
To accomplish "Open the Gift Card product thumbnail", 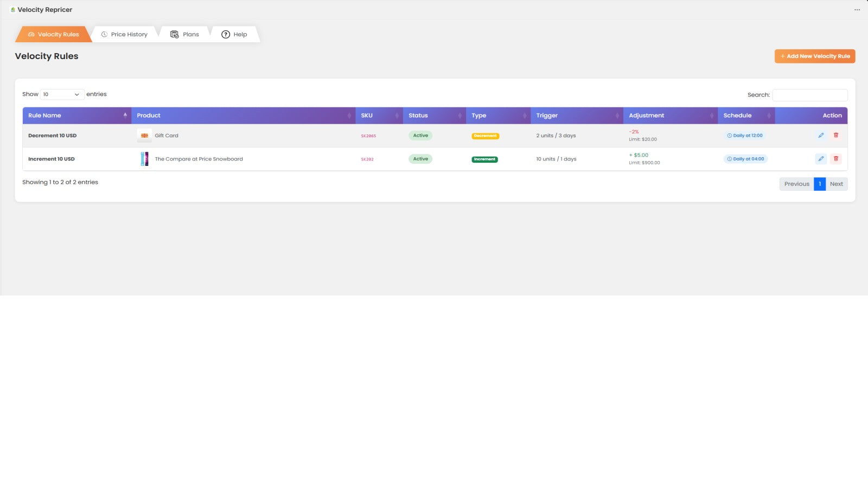I will pos(144,136).
